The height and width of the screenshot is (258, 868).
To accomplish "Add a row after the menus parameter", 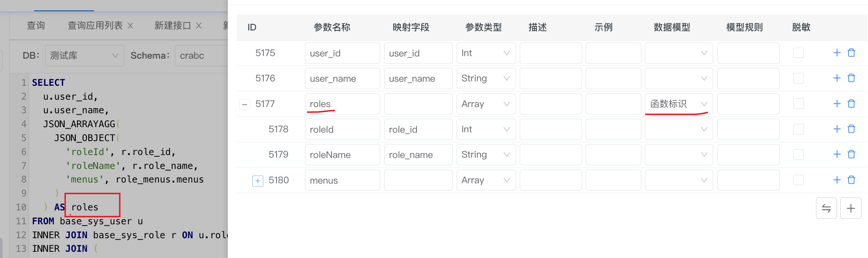I will 837,180.
